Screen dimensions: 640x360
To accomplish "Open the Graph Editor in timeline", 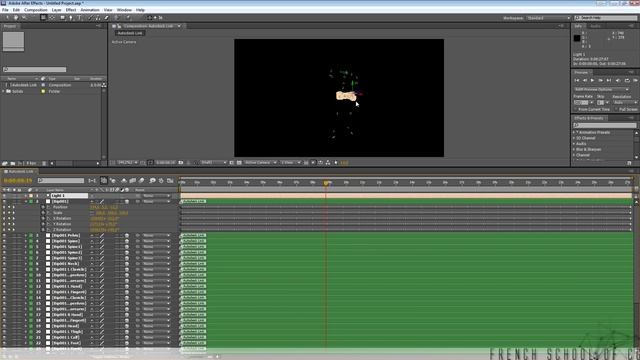I will pos(171,180).
